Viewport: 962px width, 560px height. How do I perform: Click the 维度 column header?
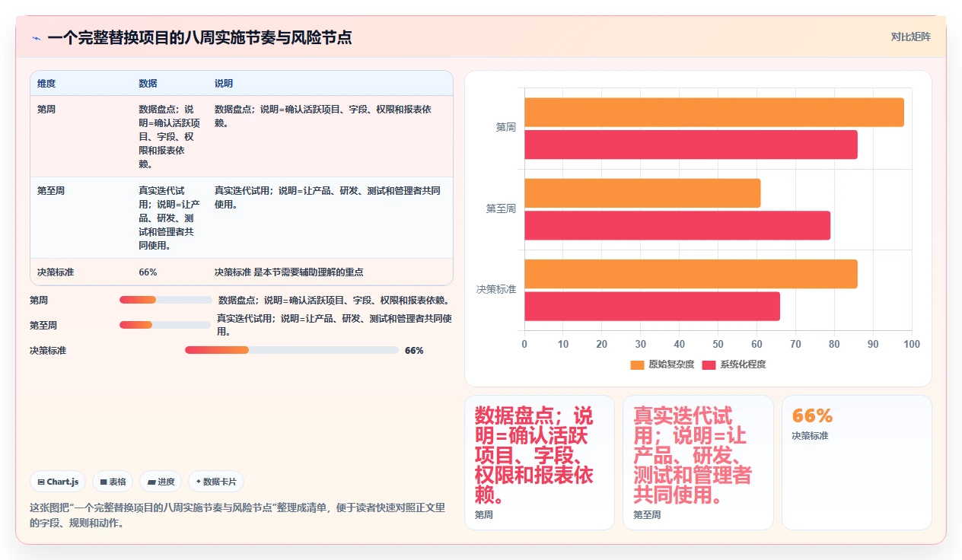pos(46,83)
